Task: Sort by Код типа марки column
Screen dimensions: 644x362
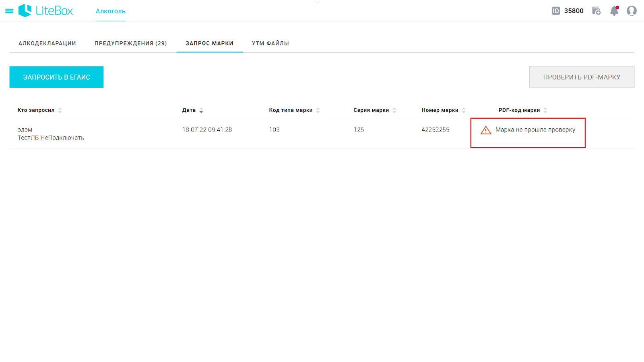Action: coord(294,110)
